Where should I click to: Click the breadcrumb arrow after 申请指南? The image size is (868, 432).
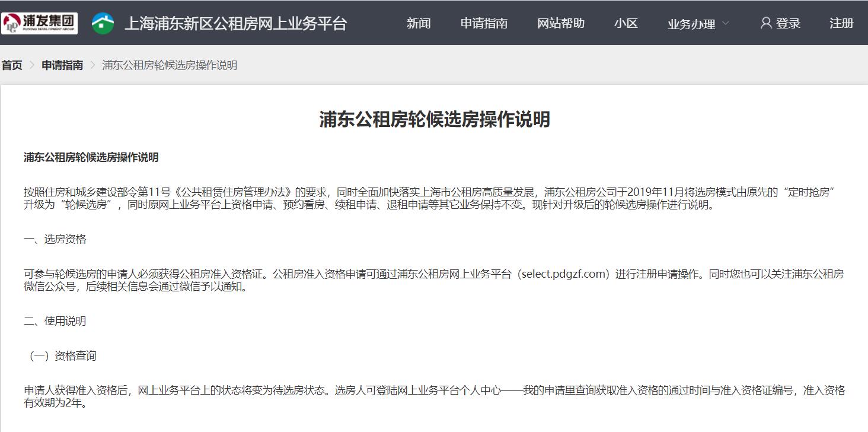click(x=92, y=65)
